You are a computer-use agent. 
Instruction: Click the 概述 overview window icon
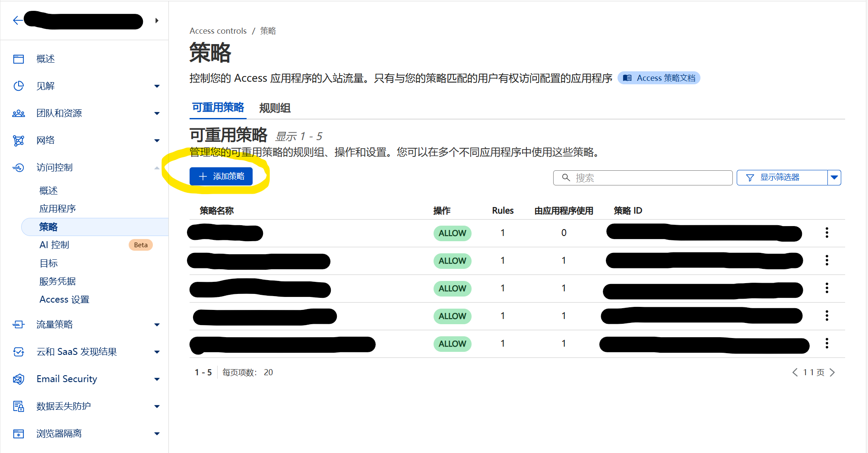pos(19,59)
